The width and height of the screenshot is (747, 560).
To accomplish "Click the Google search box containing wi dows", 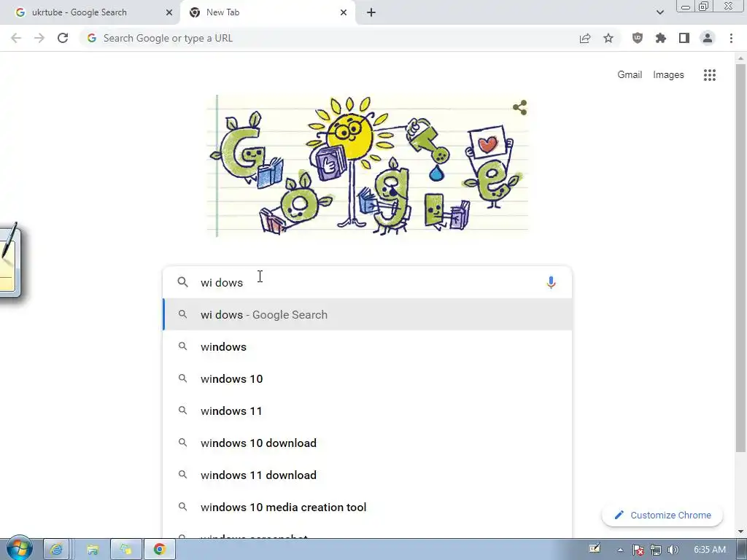I will click(367, 282).
